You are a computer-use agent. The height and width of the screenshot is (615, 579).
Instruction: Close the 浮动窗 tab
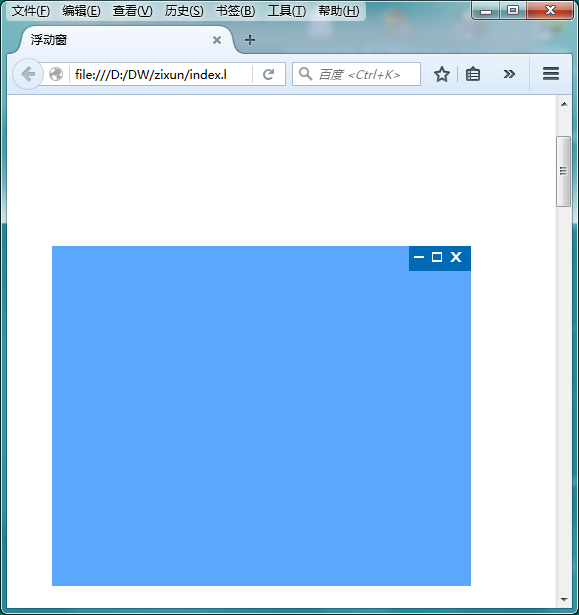pyautogui.click(x=217, y=40)
